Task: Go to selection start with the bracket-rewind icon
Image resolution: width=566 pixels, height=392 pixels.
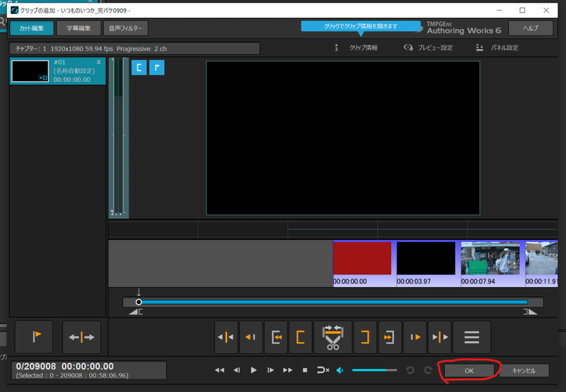Action: pyautogui.click(x=276, y=337)
